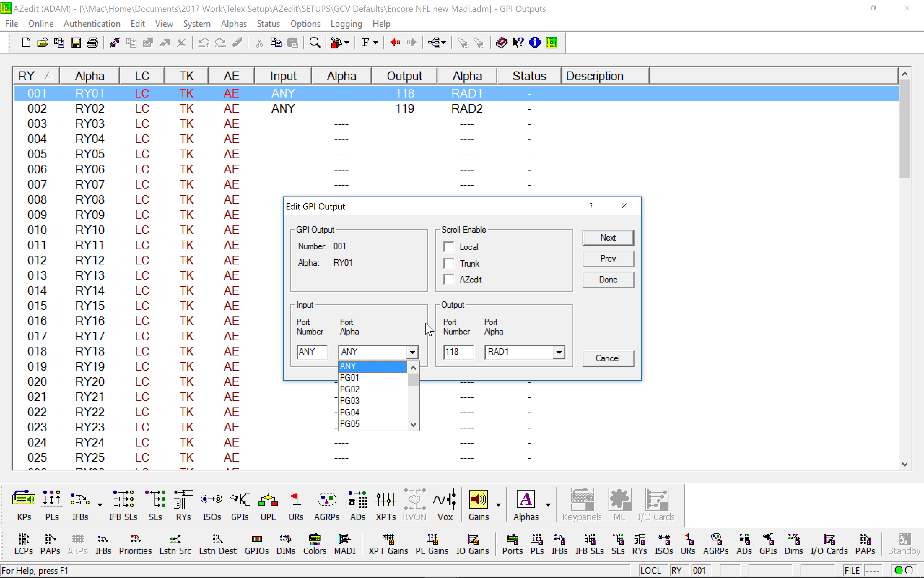
Task: Open PLs party lines view
Action: click(x=52, y=505)
